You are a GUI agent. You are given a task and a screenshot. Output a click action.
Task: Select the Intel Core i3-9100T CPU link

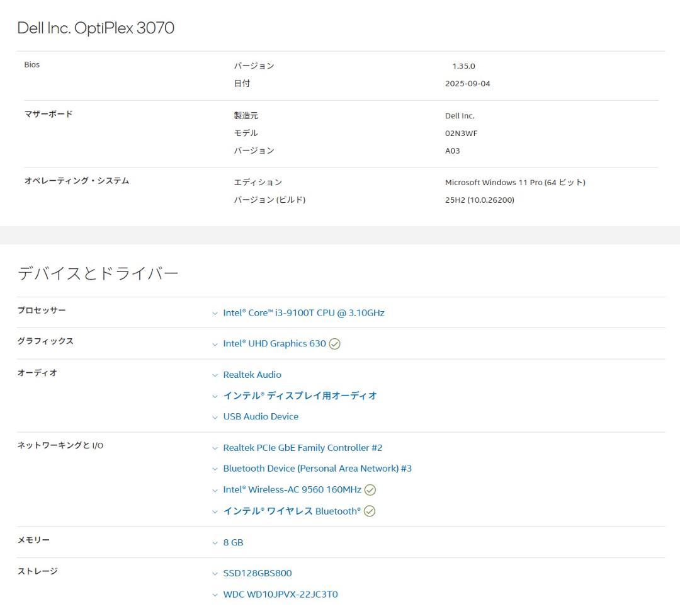pos(304,312)
